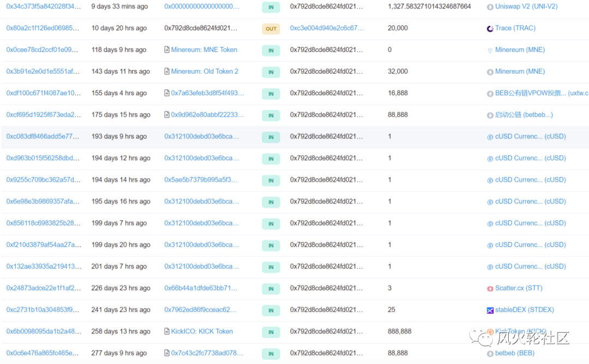Click the IN badge in the Uniswap V2 row

click(x=271, y=7)
